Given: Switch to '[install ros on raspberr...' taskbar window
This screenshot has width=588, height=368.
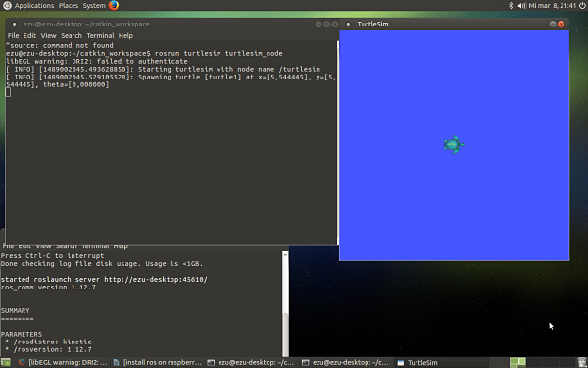Looking at the screenshot, I should pyautogui.click(x=157, y=362).
